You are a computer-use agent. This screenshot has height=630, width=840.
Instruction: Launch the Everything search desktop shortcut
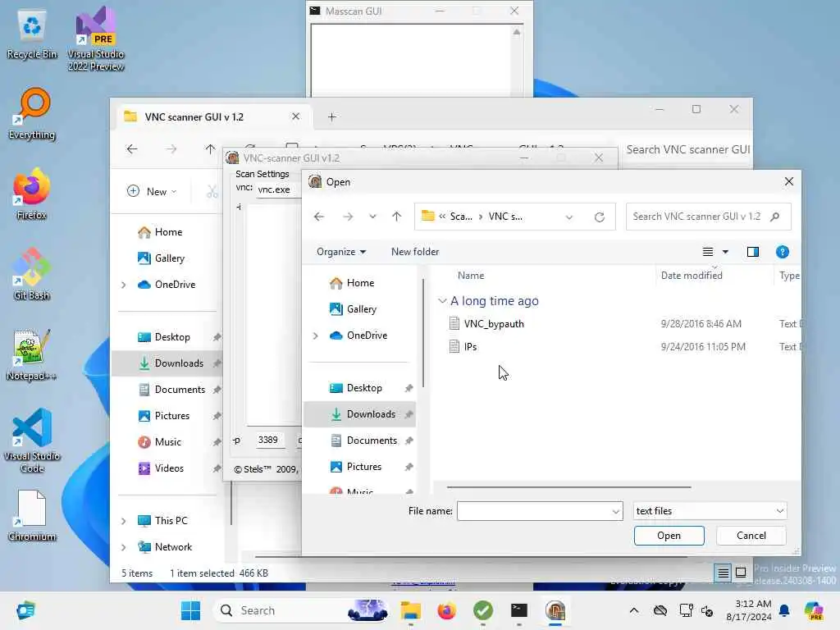pos(32,114)
